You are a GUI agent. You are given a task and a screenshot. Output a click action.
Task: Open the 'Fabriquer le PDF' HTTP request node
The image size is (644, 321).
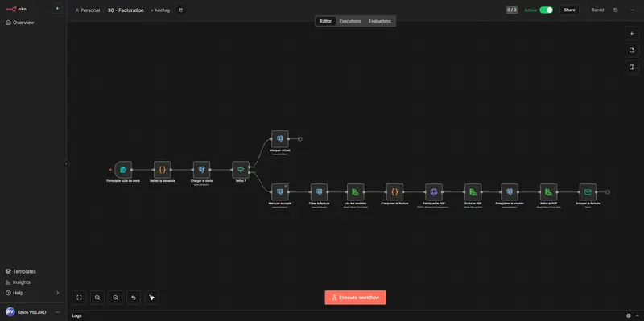pyautogui.click(x=434, y=192)
